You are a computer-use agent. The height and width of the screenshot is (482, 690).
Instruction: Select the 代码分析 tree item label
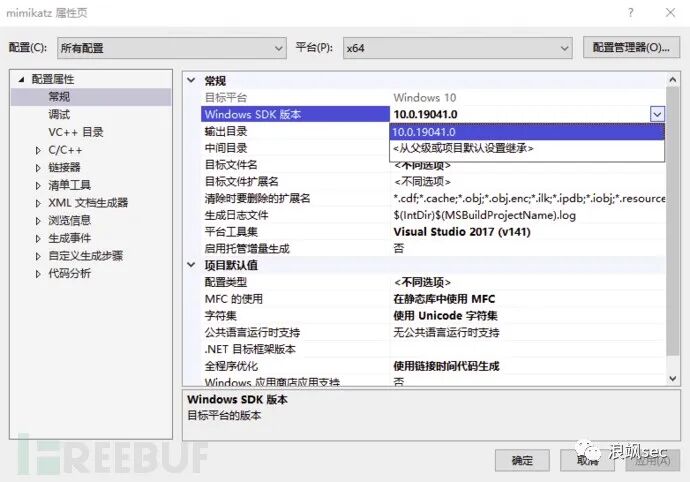(70, 273)
